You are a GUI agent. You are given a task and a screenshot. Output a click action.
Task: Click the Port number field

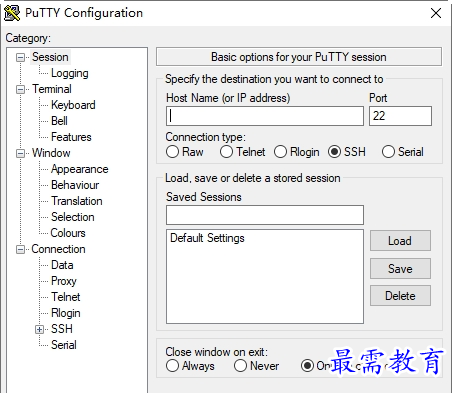coord(400,116)
